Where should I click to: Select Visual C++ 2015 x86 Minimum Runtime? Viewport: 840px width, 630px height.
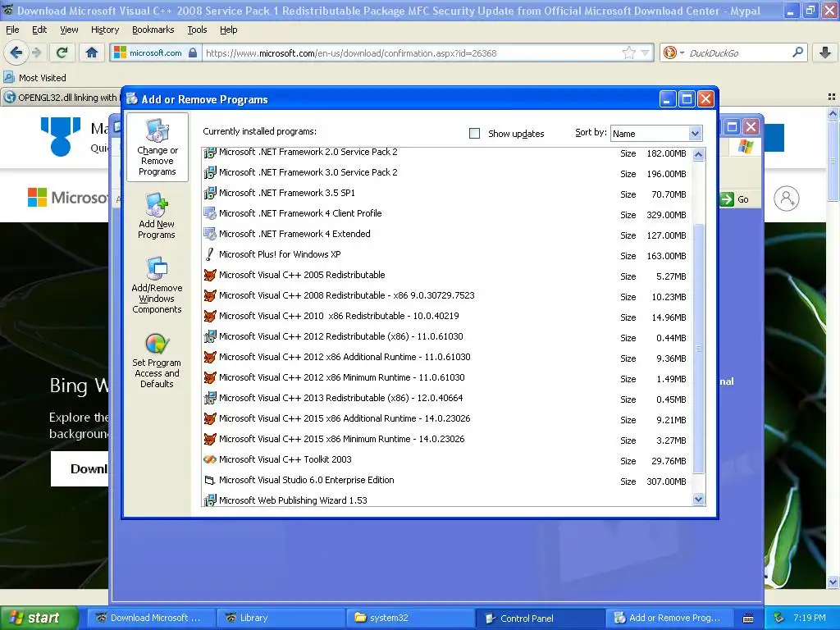click(447, 440)
